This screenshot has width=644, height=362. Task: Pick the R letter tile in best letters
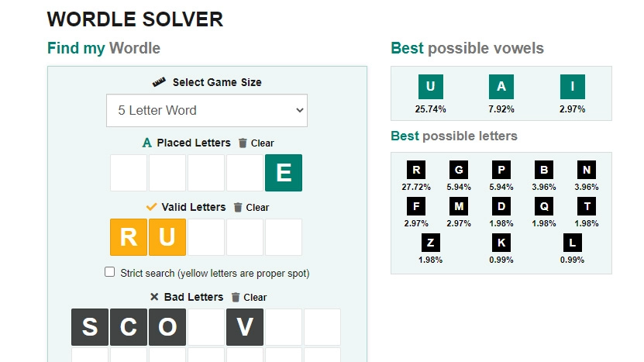click(x=416, y=170)
